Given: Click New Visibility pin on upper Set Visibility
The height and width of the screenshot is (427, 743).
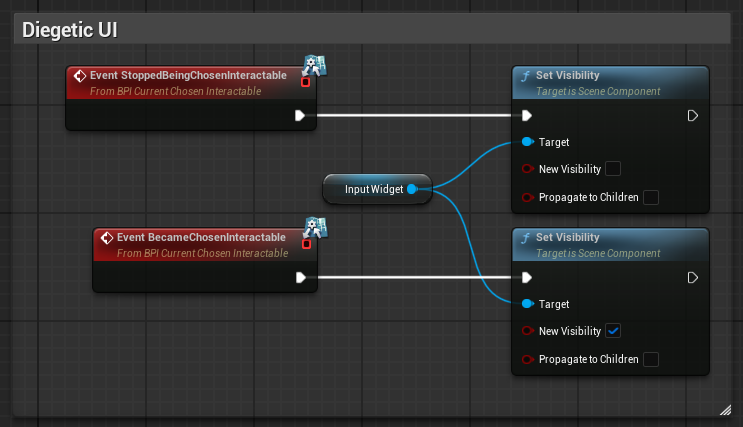Looking at the screenshot, I should tap(527, 169).
